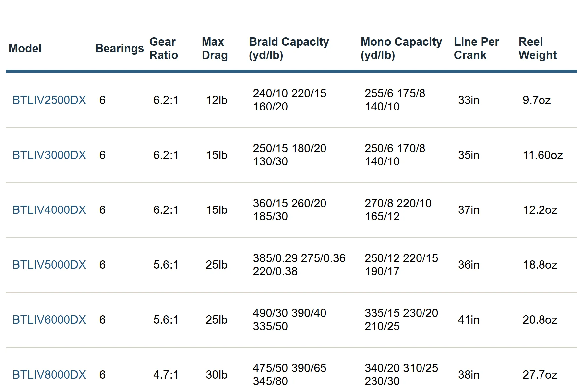Click the Max Drag column header
This screenshot has width=577, height=392.
(x=214, y=48)
